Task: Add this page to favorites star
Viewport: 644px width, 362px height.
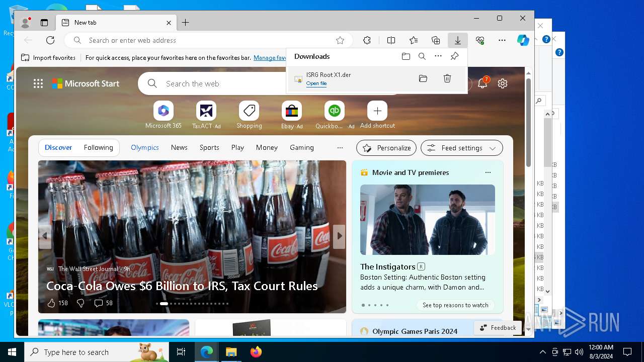Action: (x=340, y=40)
